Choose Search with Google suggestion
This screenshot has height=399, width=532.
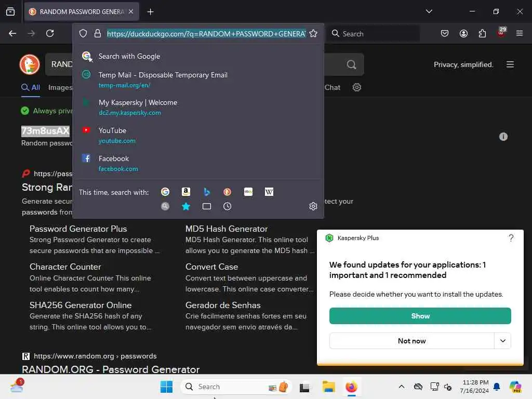click(198, 56)
